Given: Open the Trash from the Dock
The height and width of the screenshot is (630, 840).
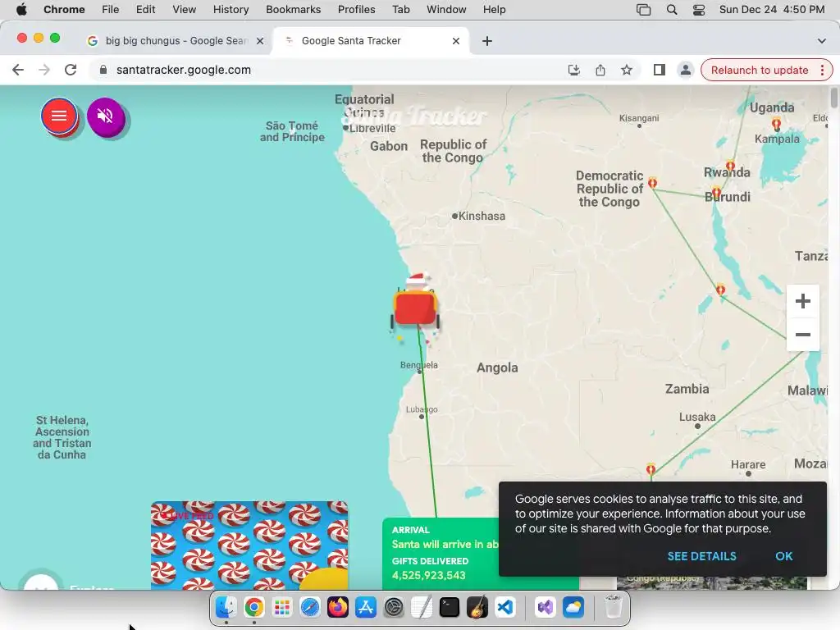Looking at the screenshot, I should tap(614, 608).
